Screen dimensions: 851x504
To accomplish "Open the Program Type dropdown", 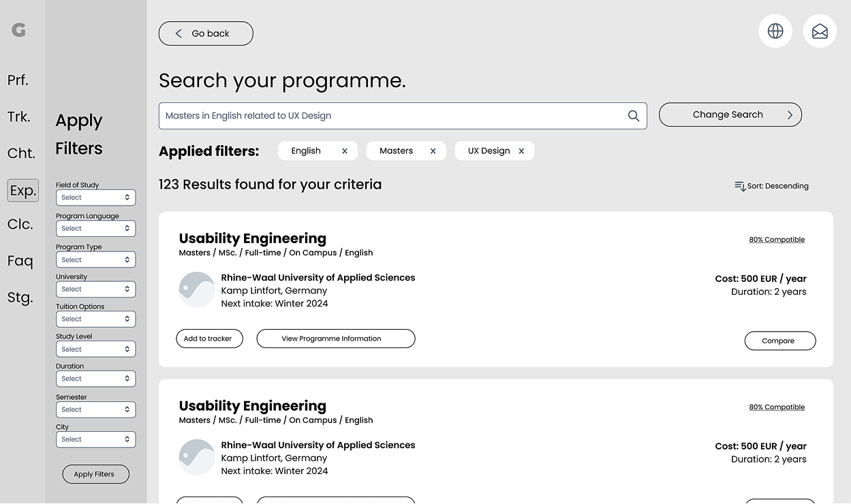I will [95, 259].
